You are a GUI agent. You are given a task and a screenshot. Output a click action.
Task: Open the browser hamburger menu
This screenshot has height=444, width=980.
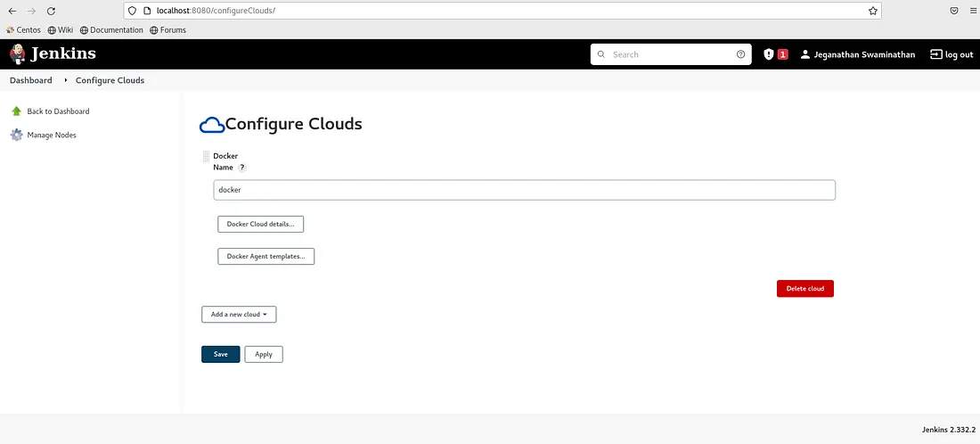tap(973, 11)
